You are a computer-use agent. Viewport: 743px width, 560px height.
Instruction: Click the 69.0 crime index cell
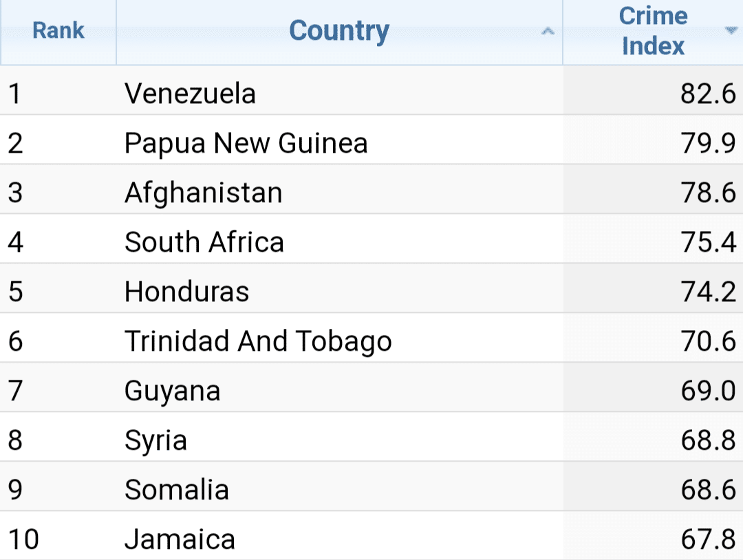point(708,391)
